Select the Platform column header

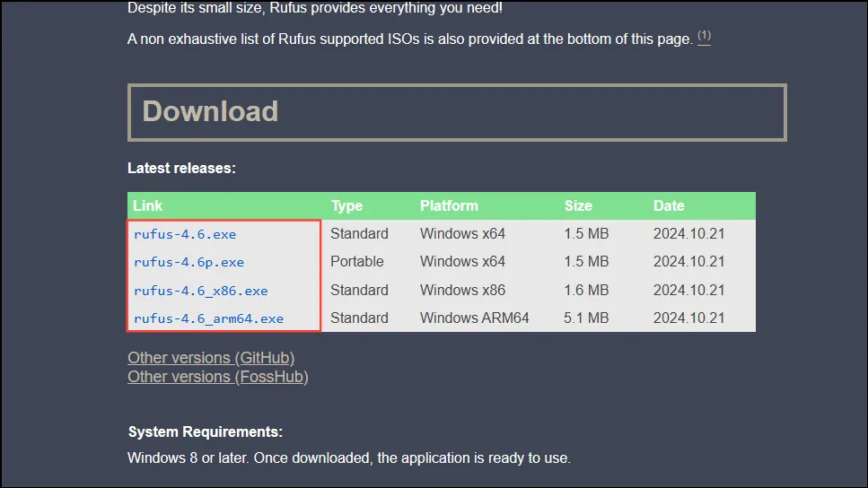(449, 205)
